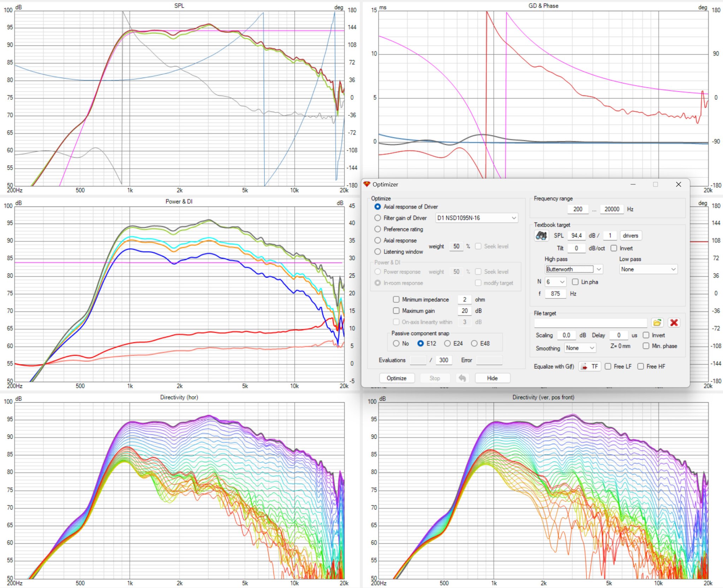This screenshot has width=723, height=588.
Task: Select Axial response radio button
Action: click(378, 240)
